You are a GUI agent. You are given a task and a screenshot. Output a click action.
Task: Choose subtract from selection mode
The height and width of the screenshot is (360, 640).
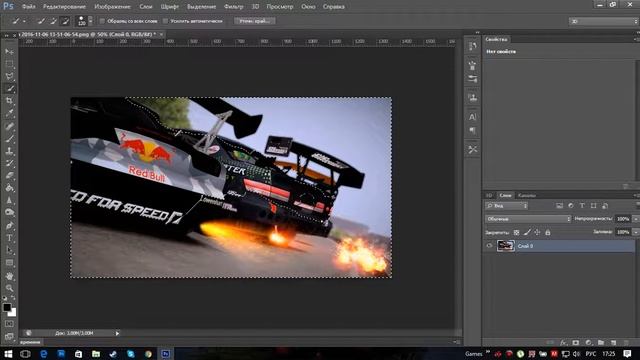click(x=65, y=21)
